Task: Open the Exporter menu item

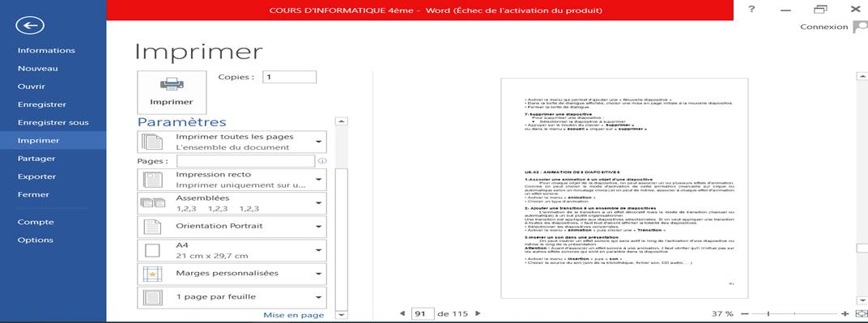Action: coord(36,176)
